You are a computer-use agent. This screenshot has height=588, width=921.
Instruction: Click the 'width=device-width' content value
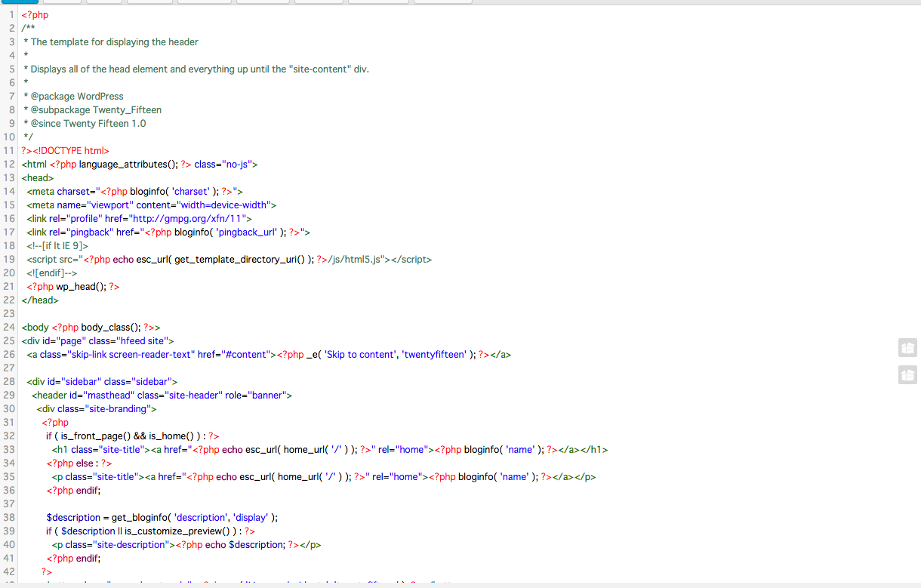(x=224, y=205)
